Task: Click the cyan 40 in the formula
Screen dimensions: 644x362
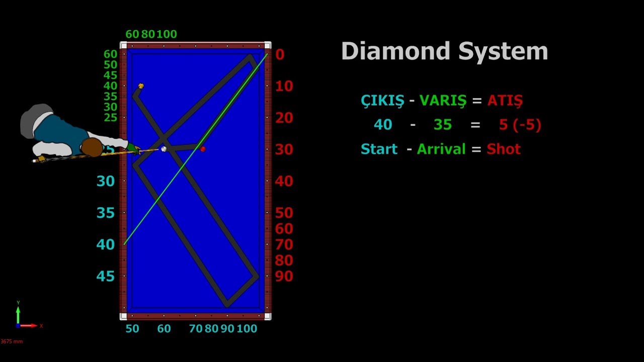Action: coord(383,125)
